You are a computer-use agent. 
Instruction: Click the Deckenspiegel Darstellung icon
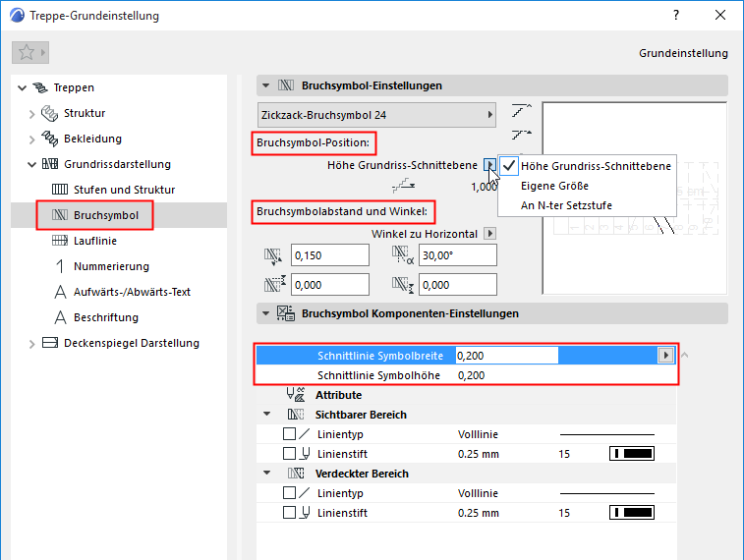[x=50, y=343]
